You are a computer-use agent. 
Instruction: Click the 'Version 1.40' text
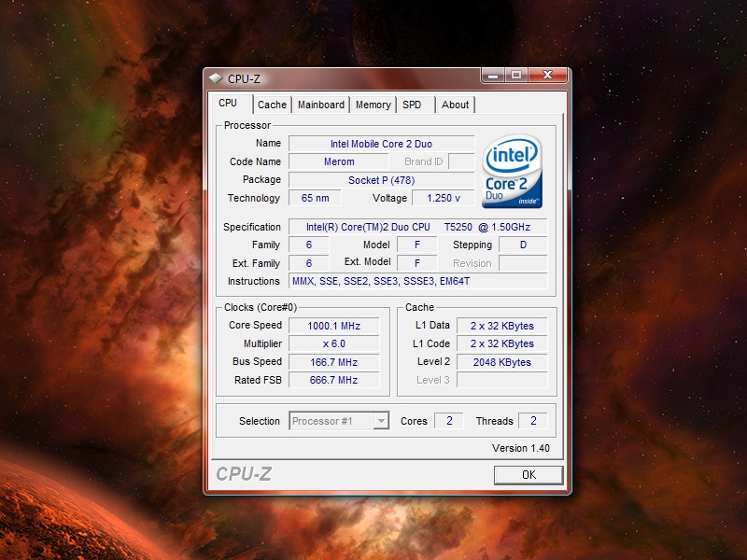coord(520,448)
